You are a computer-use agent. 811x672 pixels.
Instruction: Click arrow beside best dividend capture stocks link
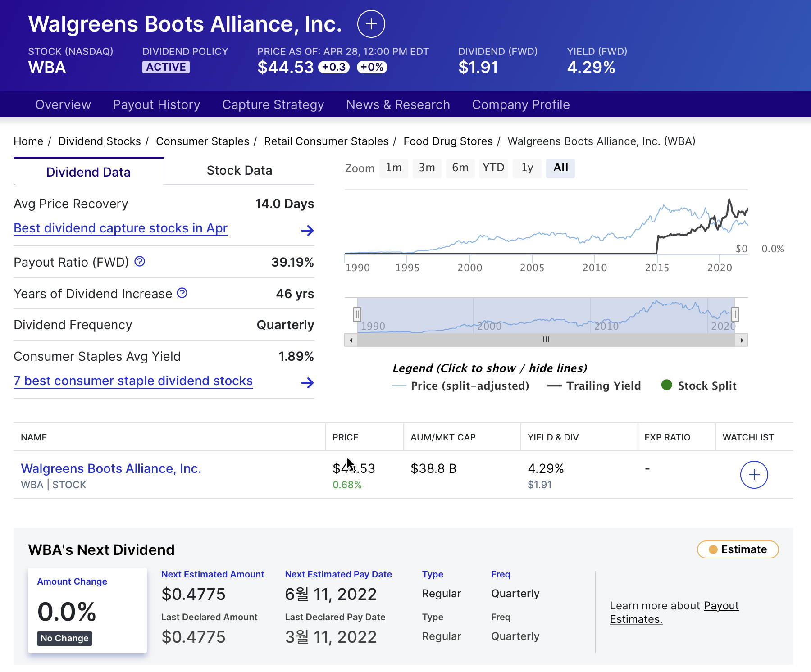(x=307, y=231)
